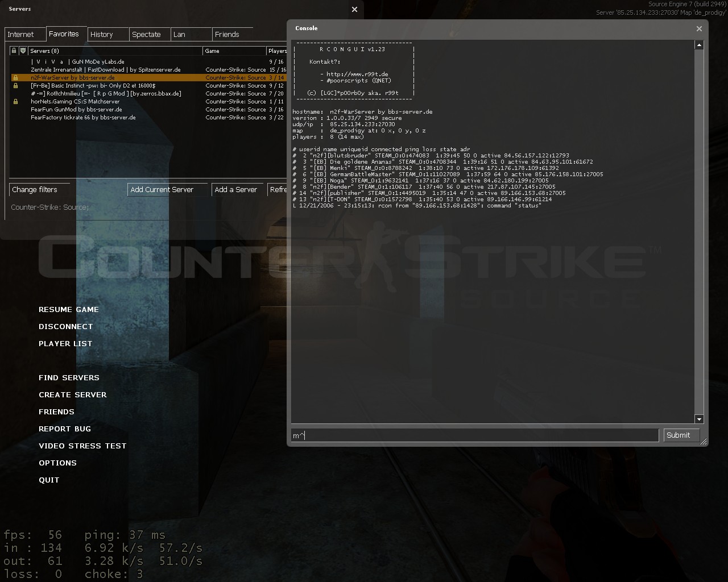Screen dimensions: 728x582
Task: Sort list by Servers column header
Action: (x=114, y=51)
